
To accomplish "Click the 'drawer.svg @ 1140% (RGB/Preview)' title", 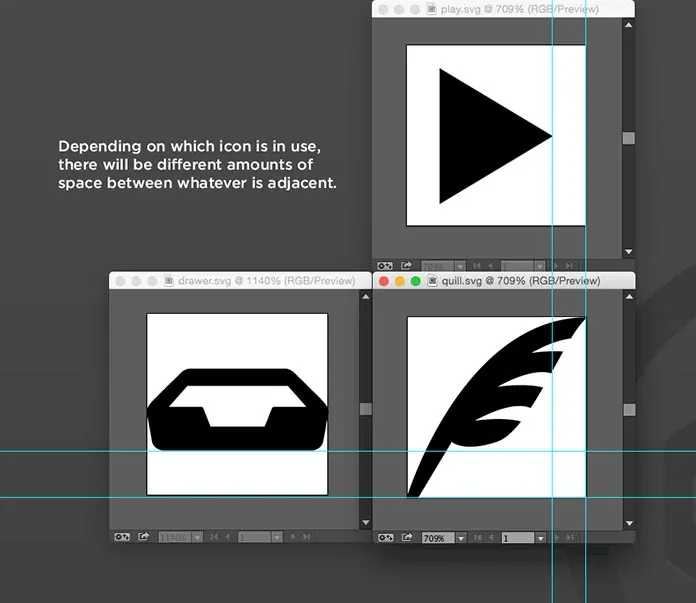I will [x=267, y=281].
